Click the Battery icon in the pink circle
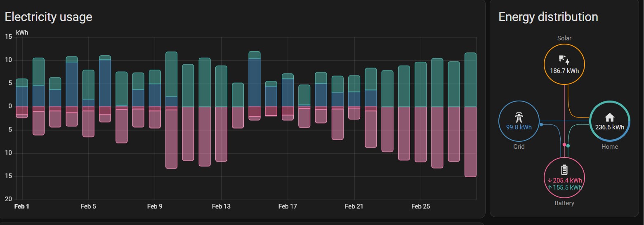This screenshot has width=644, height=225. [x=564, y=170]
